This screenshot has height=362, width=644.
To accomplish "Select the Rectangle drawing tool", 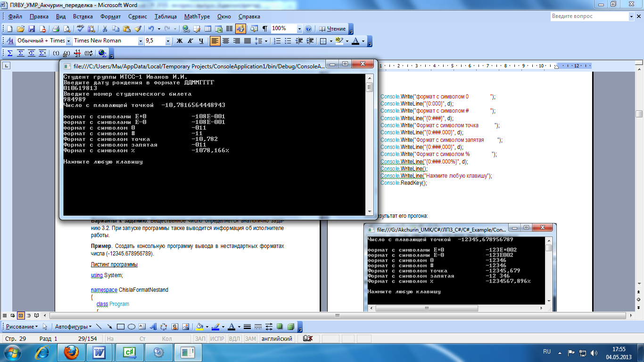I will 120,326.
